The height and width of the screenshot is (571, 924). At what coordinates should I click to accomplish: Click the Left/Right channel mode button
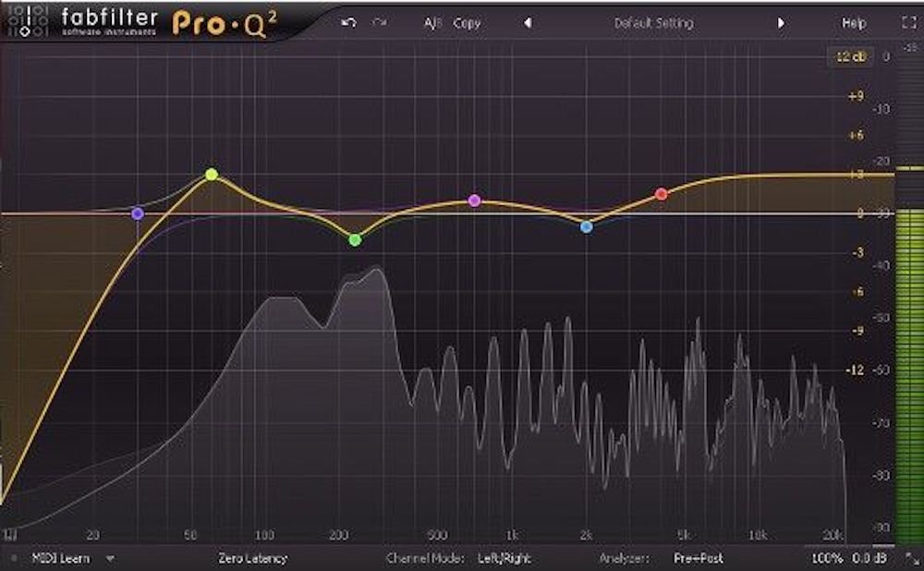pos(504,558)
